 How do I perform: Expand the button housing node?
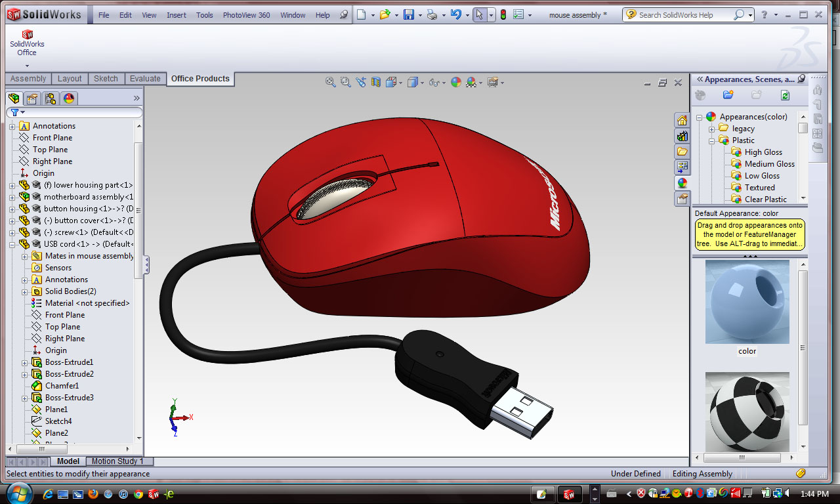[12, 209]
